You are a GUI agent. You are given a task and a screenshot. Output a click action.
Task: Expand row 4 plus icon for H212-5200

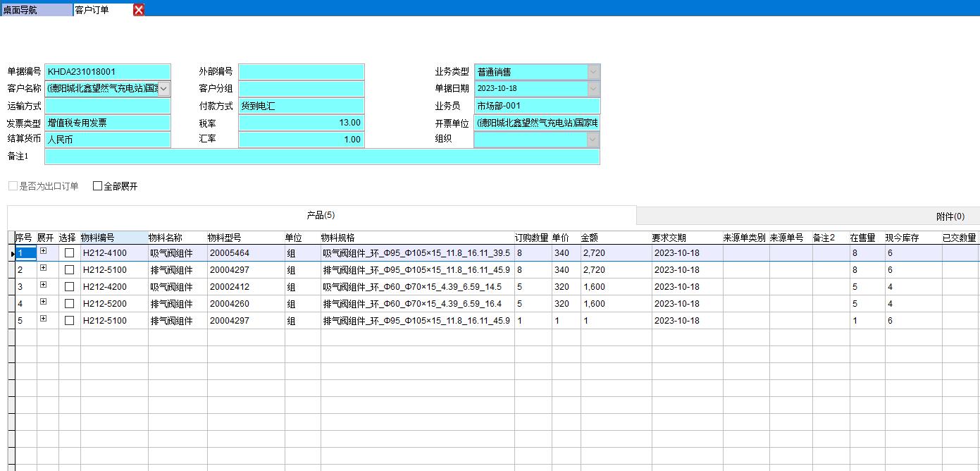coord(44,302)
